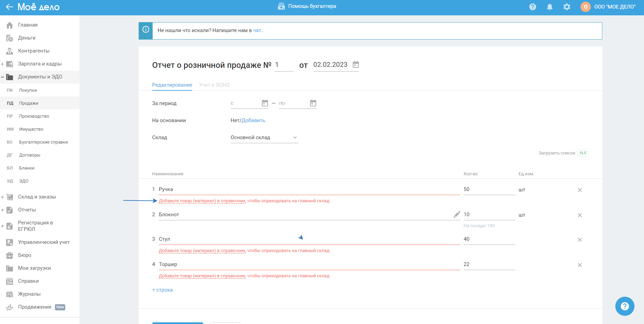
Task: Open the round help chat button
Action: coord(625,306)
